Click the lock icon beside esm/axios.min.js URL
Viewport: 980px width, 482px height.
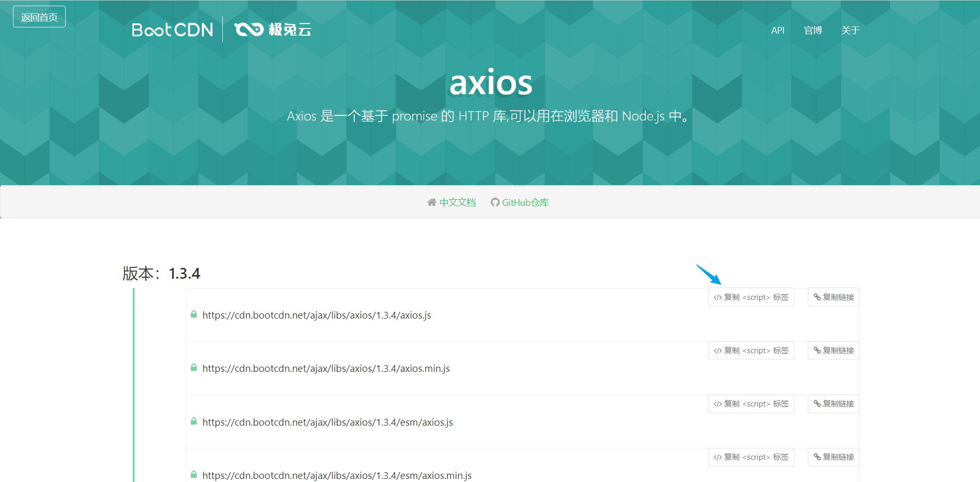click(x=193, y=475)
